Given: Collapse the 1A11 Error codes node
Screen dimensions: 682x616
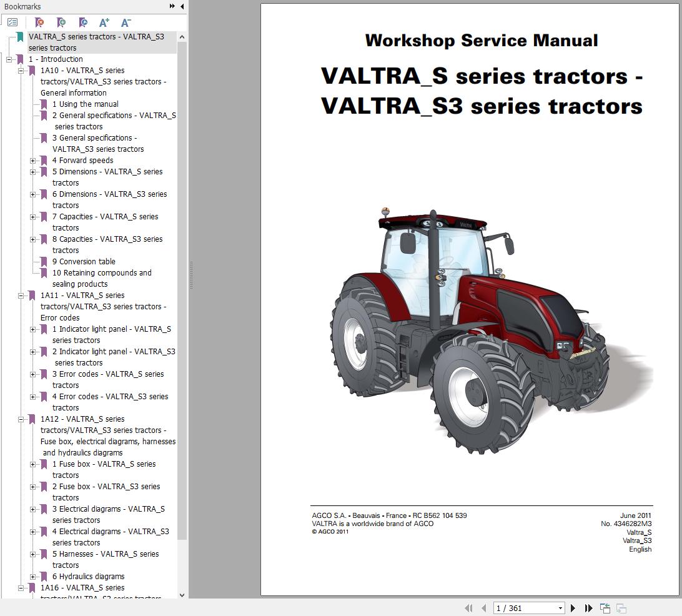Looking at the screenshot, I should tap(21, 296).
